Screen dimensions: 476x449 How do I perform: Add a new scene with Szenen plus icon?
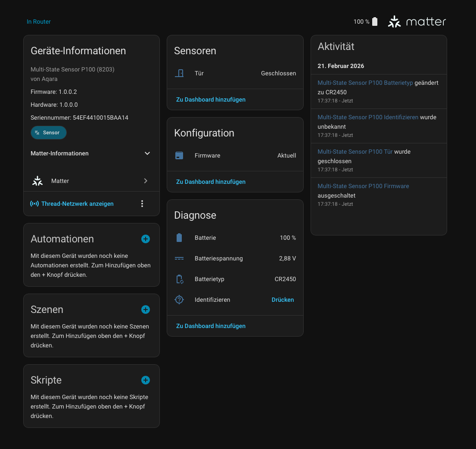pyautogui.click(x=146, y=310)
